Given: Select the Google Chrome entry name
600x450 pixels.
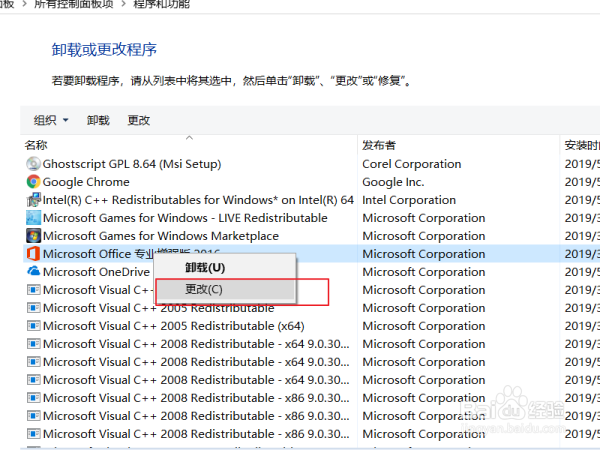Looking at the screenshot, I should [x=86, y=182].
